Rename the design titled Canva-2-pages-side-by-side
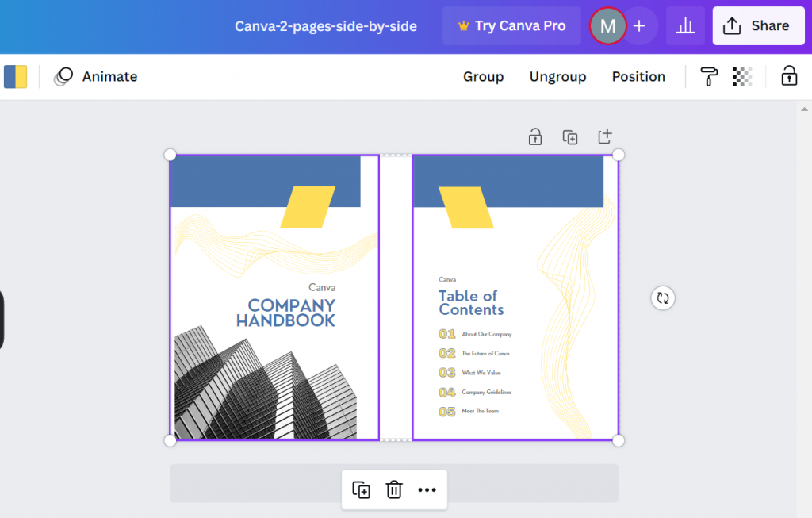This screenshot has height=518, width=812. click(x=325, y=25)
